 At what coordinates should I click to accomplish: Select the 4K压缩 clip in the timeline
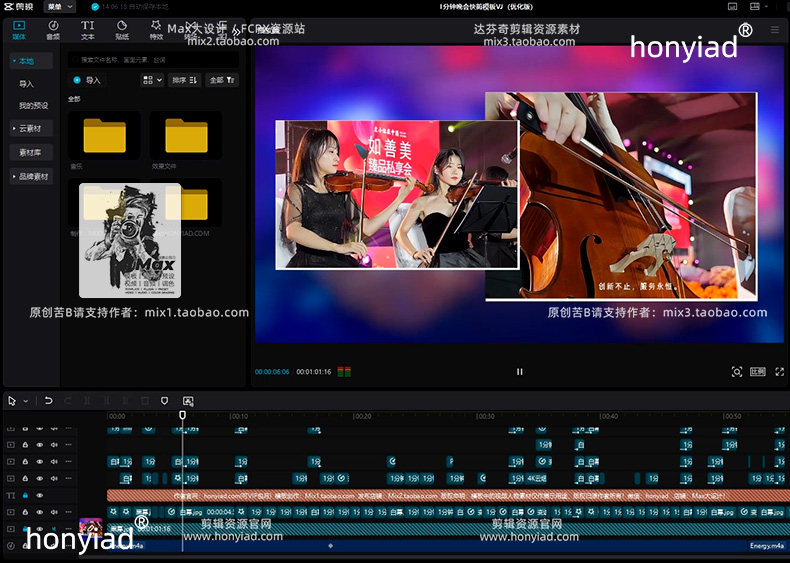click(x=537, y=478)
